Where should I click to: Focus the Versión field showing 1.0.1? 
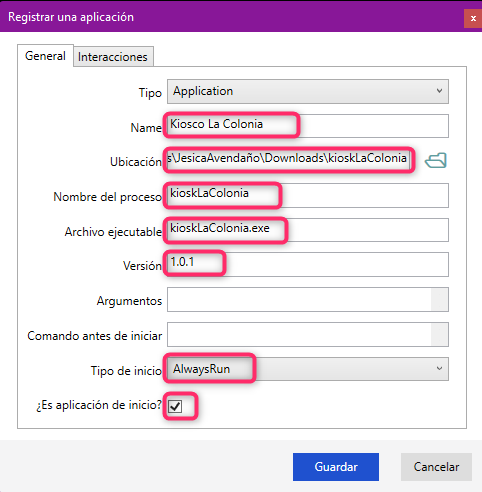(x=308, y=265)
